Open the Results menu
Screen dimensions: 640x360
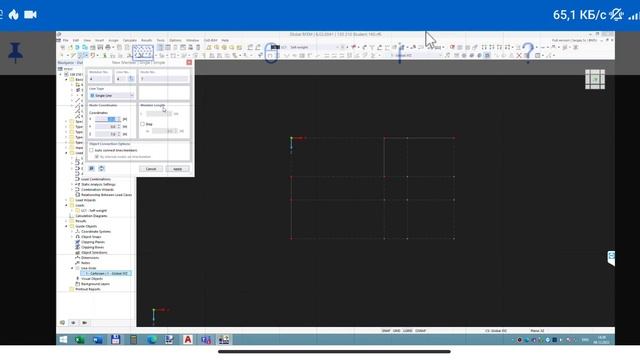(147, 40)
